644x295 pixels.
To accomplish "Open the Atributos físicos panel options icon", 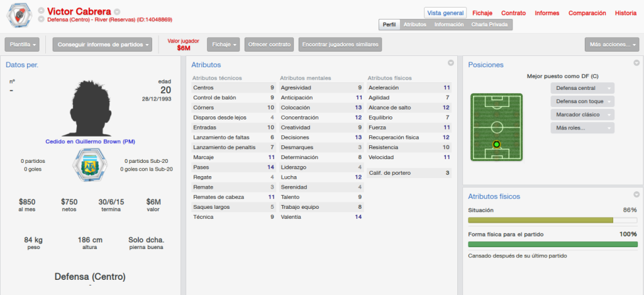I will click(636, 194).
